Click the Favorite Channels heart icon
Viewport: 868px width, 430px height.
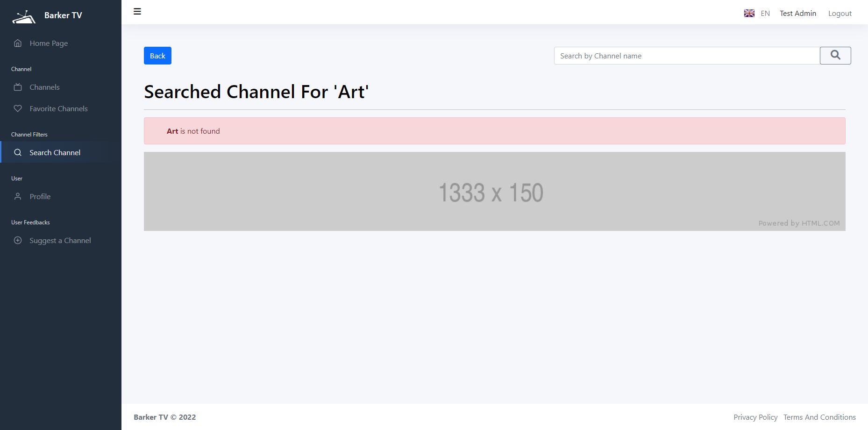[18, 109]
